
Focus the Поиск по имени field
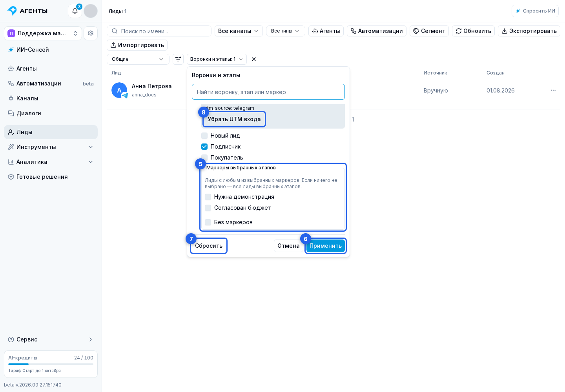[x=159, y=31]
